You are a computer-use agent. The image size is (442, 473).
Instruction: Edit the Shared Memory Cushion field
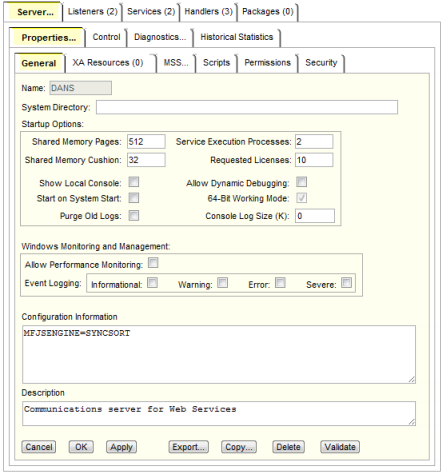pyautogui.click(x=146, y=160)
